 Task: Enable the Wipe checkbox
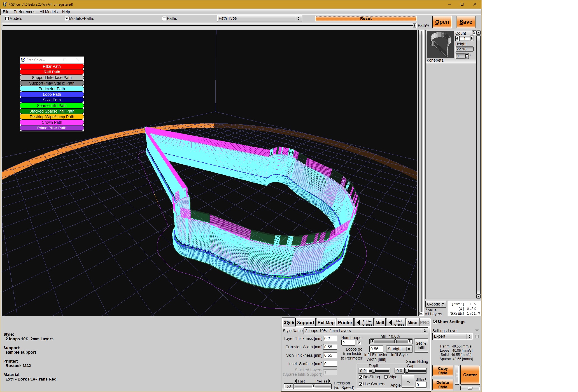386,377
